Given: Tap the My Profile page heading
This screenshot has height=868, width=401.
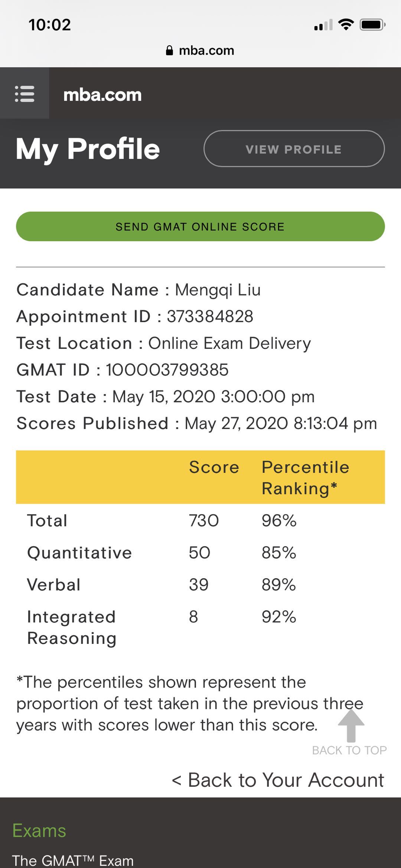Looking at the screenshot, I should (88, 149).
